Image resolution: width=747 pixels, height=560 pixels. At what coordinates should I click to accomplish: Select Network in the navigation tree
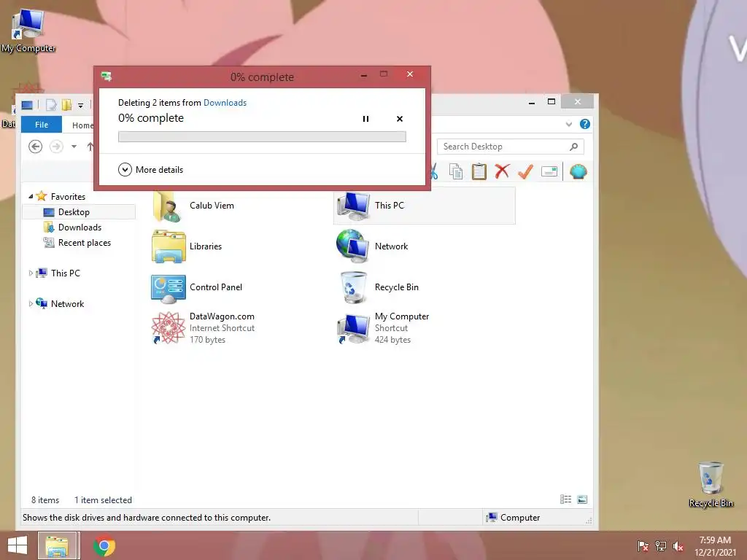click(67, 304)
